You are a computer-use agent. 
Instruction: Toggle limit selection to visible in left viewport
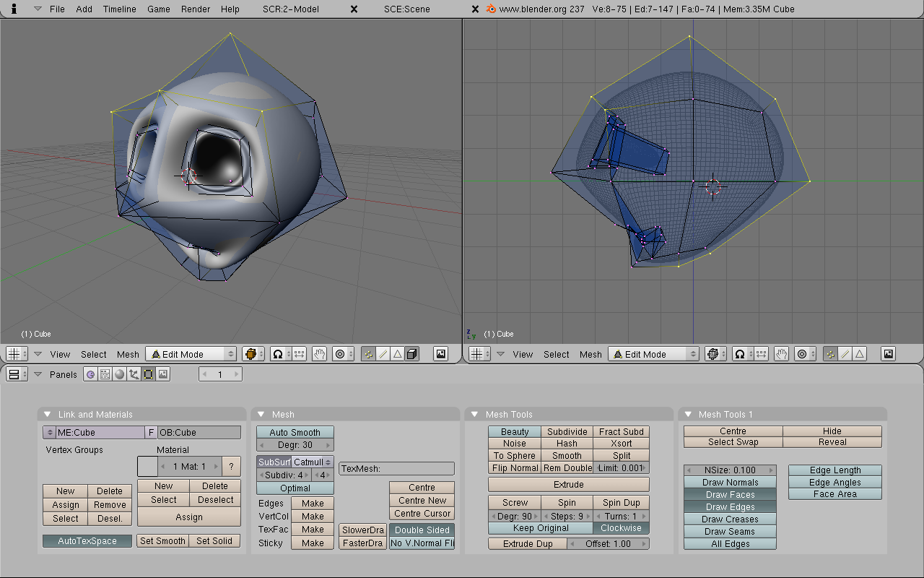[411, 354]
